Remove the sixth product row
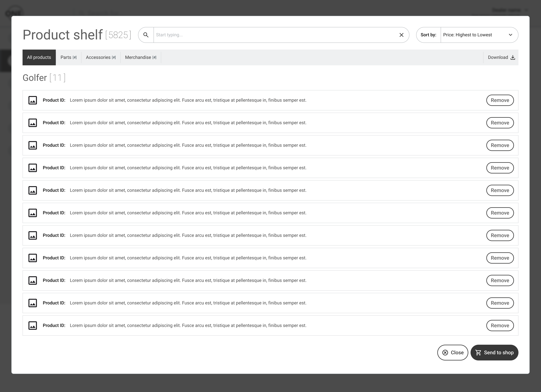The width and height of the screenshot is (541, 392). (500, 213)
